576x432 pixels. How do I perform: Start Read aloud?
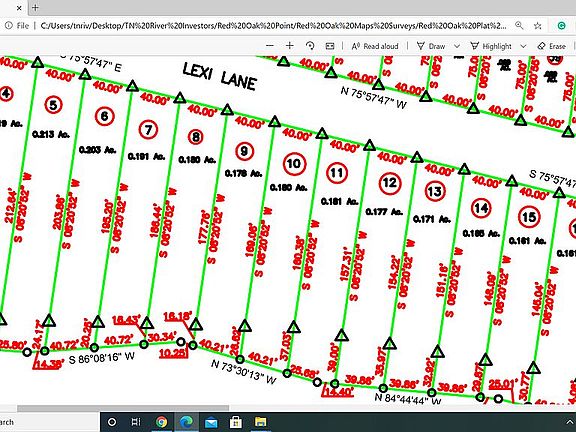[x=375, y=46]
